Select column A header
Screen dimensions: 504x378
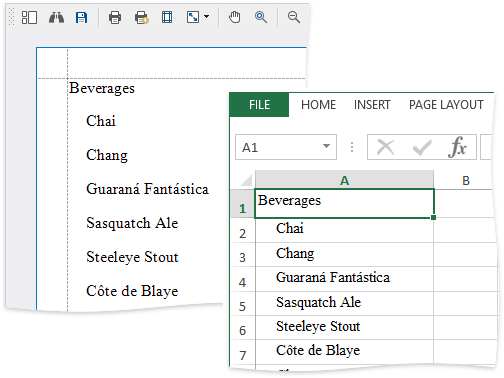pyautogui.click(x=344, y=180)
